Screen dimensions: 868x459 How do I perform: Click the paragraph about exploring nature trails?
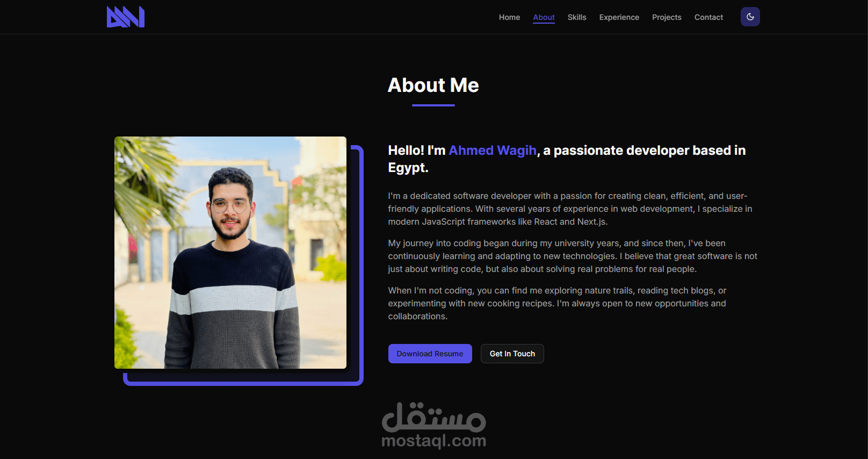(557, 303)
